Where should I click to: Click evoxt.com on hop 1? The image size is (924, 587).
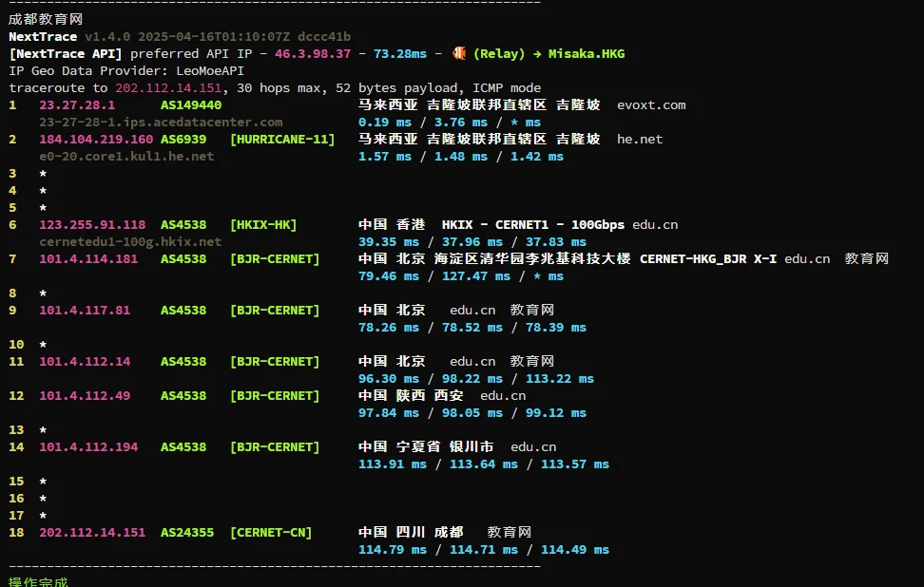(651, 104)
